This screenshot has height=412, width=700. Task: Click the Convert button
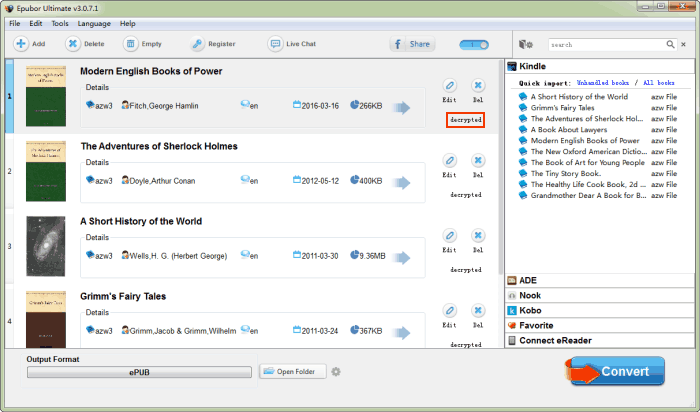tap(616, 371)
